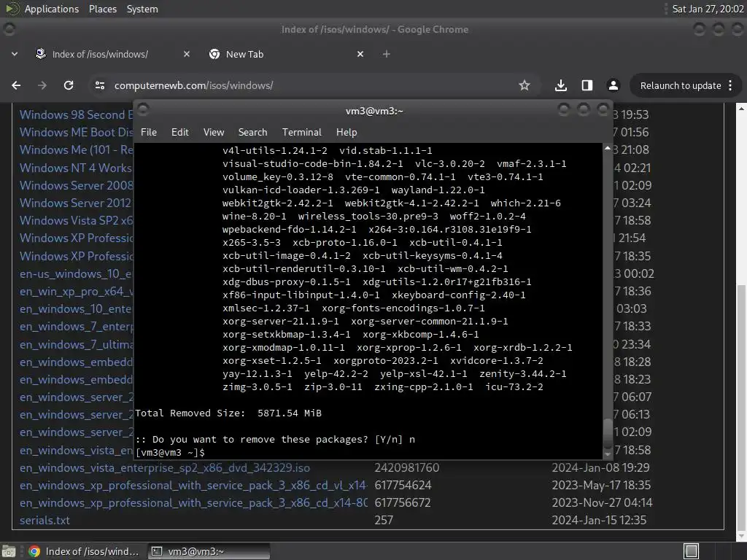Screen dimensions: 747x560
Task: Open terminal View menu
Action: pos(214,132)
